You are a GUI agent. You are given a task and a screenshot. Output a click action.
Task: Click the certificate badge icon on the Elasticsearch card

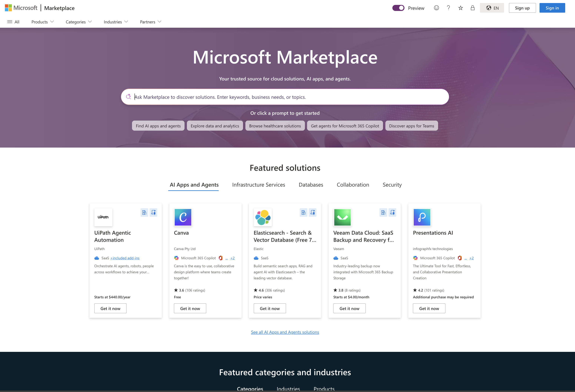(313, 213)
